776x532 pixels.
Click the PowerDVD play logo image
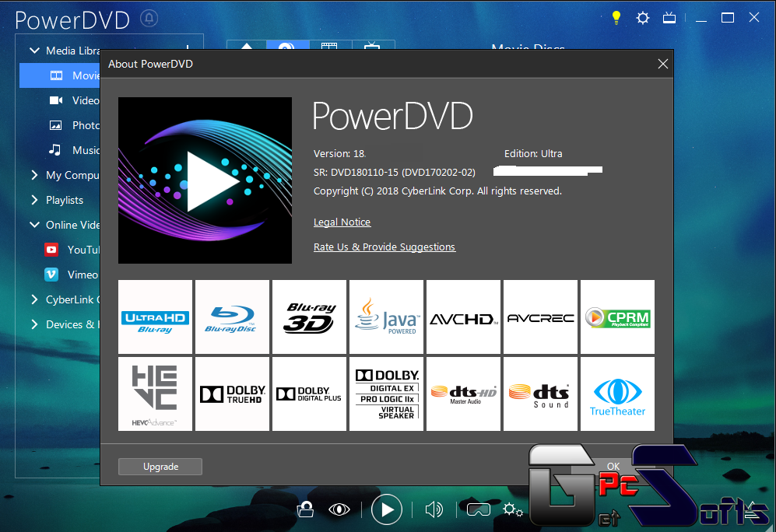click(x=205, y=180)
